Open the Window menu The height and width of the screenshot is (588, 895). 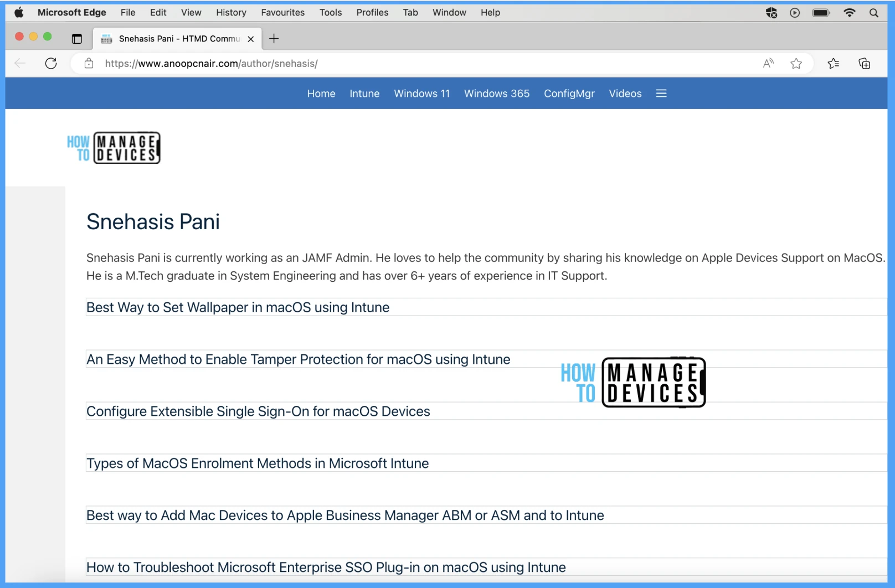click(x=449, y=12)
